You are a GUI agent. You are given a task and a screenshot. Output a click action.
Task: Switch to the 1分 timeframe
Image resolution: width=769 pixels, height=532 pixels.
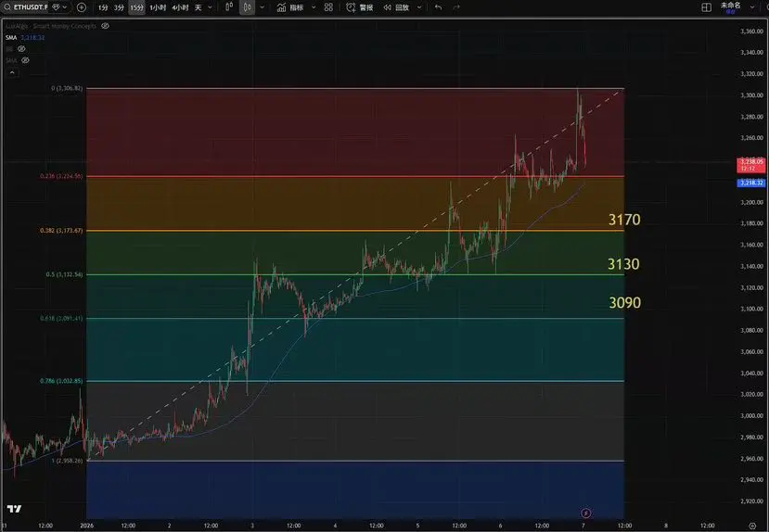[103, 7]
